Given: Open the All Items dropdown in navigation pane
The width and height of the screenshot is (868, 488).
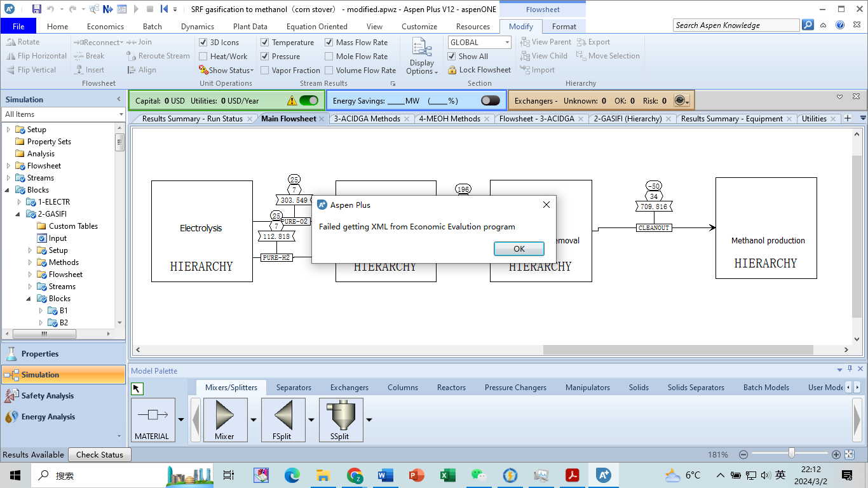Looking at the screenshot, I should pos(121,114).
